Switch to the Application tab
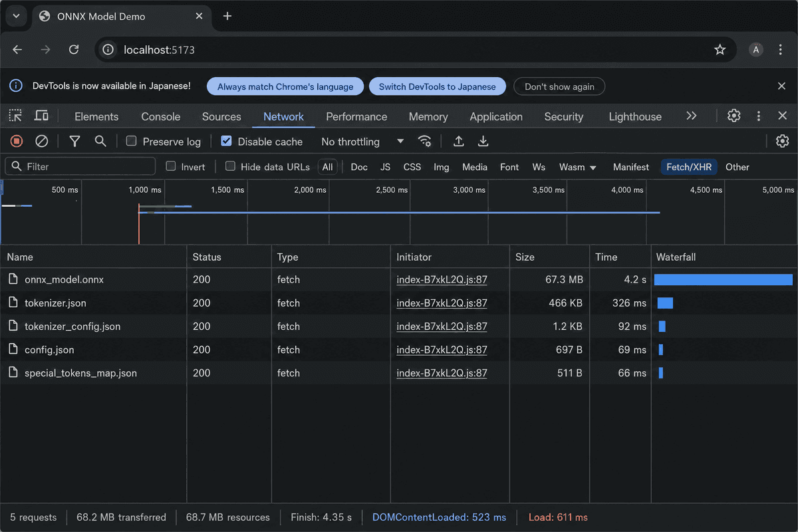The height and width of the screenshot is (532, 798). 496,116
